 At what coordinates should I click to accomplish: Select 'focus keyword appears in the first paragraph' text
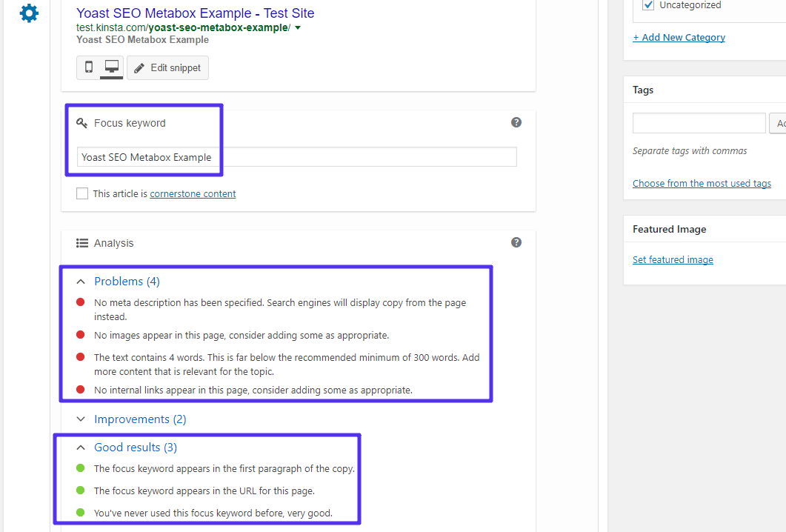coord(224,468)
